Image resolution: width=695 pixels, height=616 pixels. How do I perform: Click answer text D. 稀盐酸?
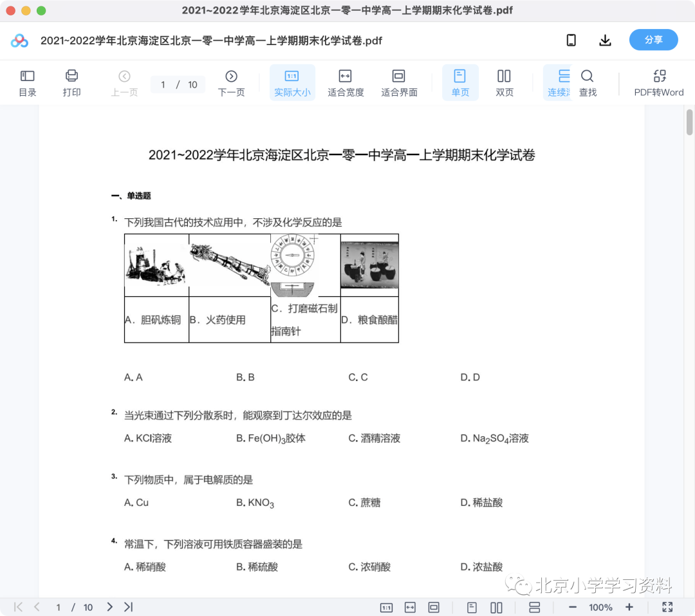[x=482, y=503]
